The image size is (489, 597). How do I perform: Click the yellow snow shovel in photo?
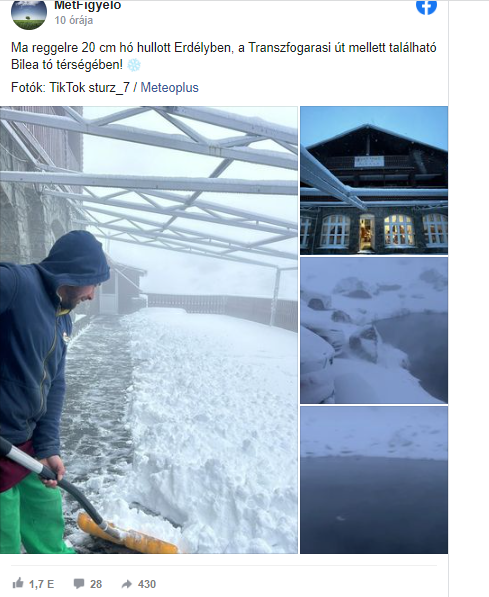(128, 533)
